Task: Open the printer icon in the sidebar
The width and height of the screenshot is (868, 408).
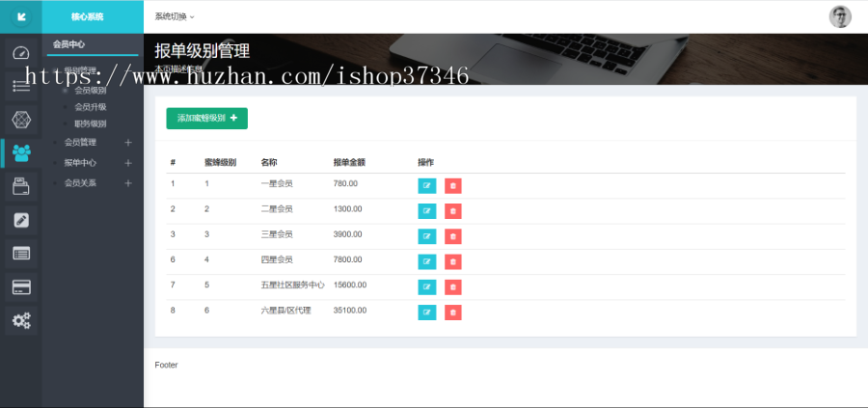Action: pyautogui.click(x=21, y=186)
